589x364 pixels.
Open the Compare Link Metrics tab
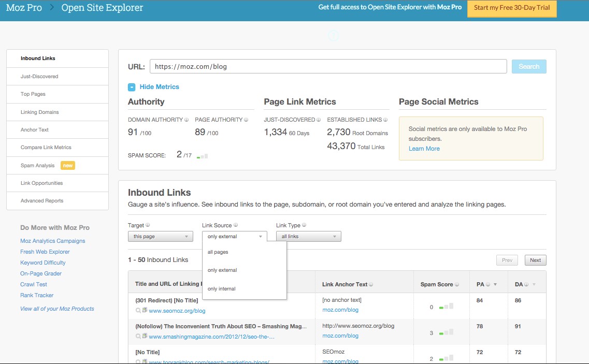click(x=58, y=147)
